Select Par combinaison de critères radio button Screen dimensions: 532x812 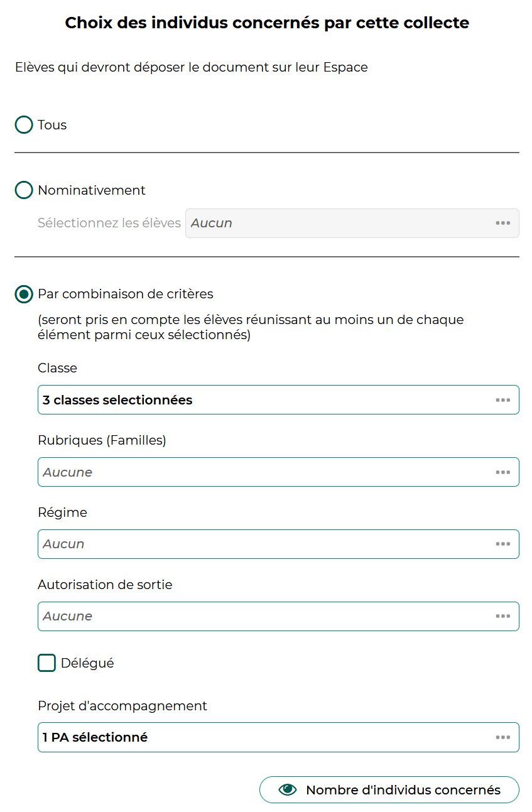[24, 294]
